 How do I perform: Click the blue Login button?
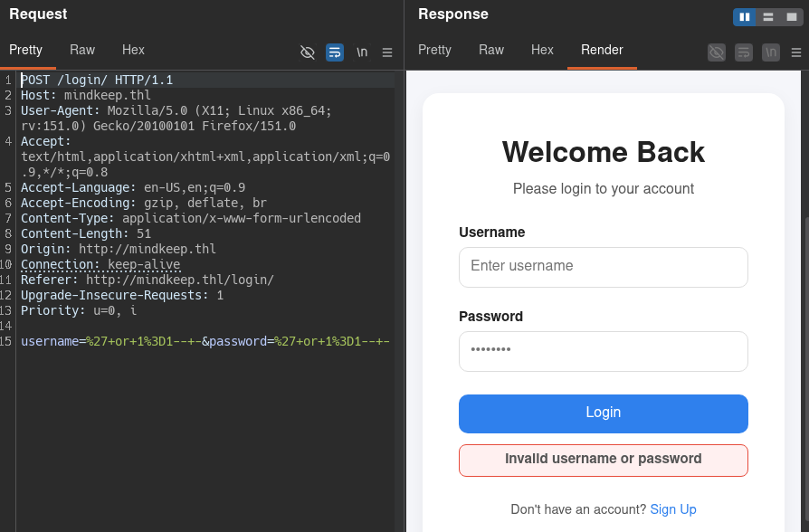coord(604,413)
